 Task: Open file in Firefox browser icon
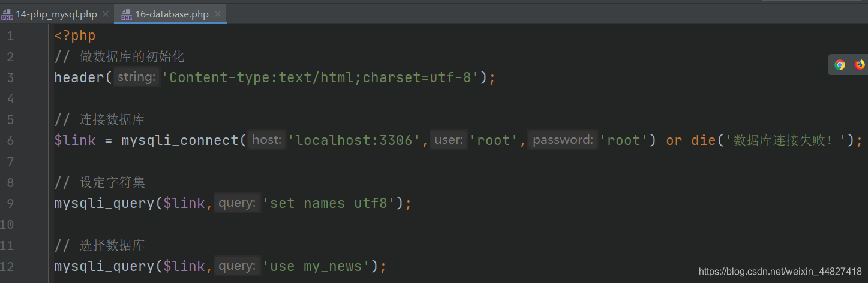point(860,65)
